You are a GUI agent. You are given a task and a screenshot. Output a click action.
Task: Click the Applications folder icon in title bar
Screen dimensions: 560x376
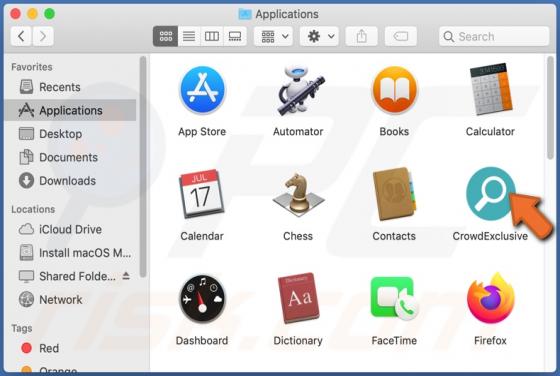(x=245, y=14)
